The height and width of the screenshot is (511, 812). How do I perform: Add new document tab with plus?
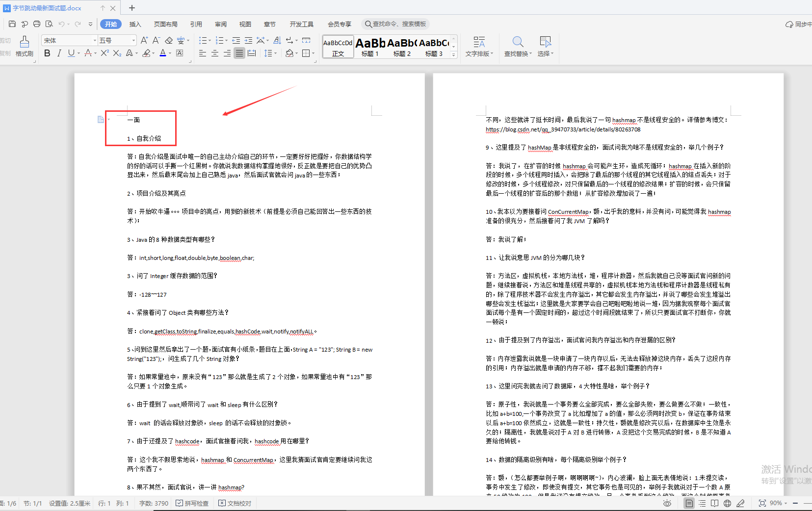[x=132, y=8]
